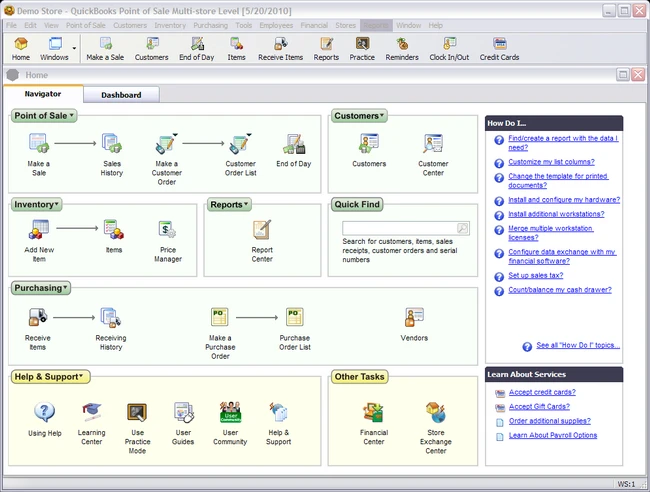
Task: Click Make a Sale in toolbar
Action: (x=105, y=49)
